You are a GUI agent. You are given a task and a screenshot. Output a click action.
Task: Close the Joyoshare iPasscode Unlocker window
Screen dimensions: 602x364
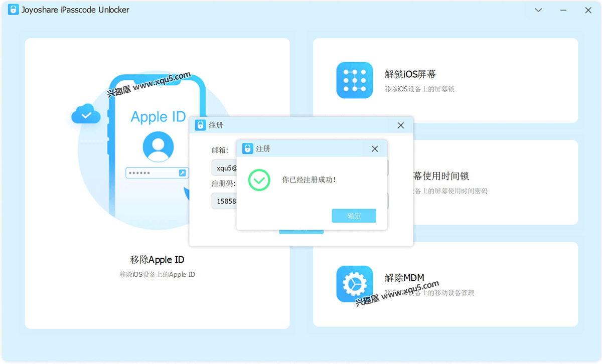(x=588, y=10)
